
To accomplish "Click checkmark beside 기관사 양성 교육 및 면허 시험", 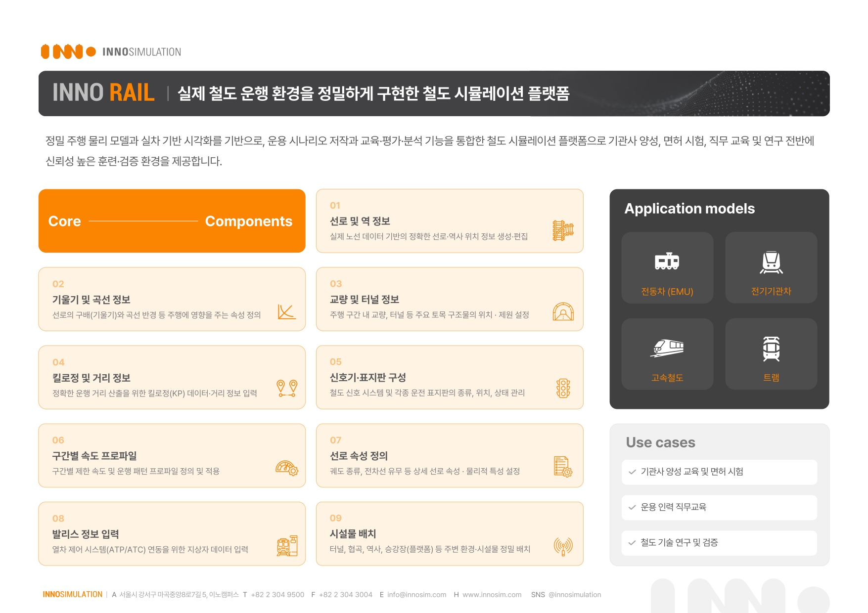I will 632,472.
